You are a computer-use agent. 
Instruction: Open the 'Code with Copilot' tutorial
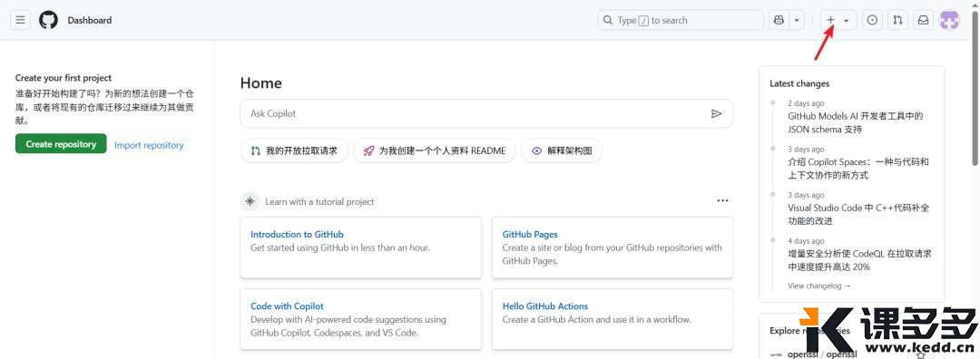287,306
